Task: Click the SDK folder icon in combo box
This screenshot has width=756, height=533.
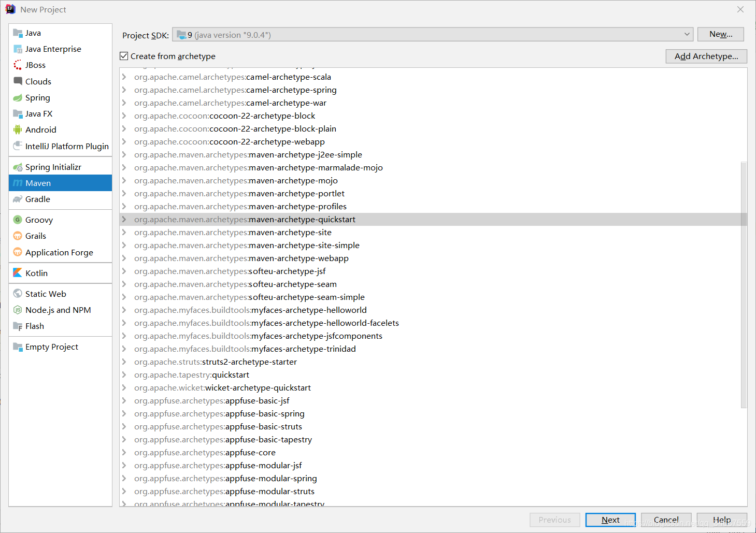Action: [x=181, y=35]
